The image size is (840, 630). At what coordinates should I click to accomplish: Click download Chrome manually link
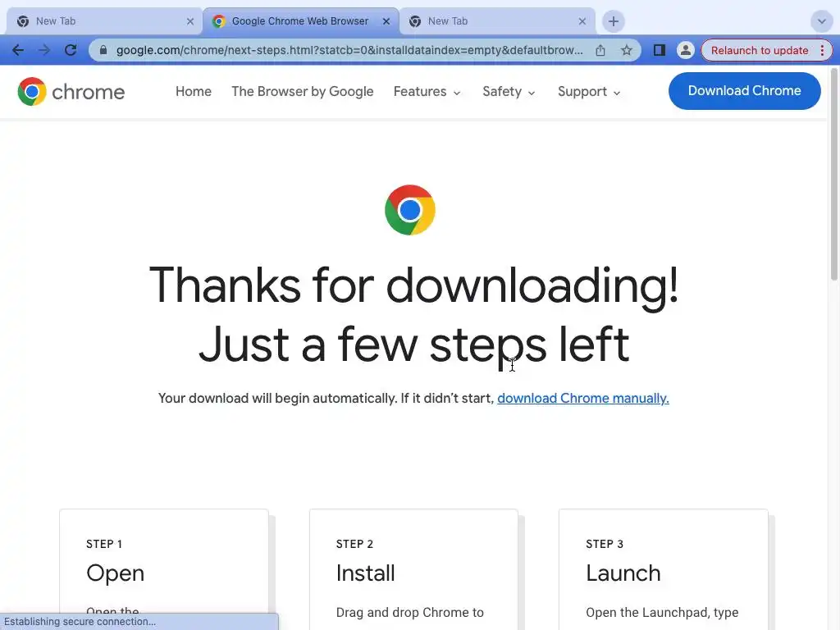point(583,398)
